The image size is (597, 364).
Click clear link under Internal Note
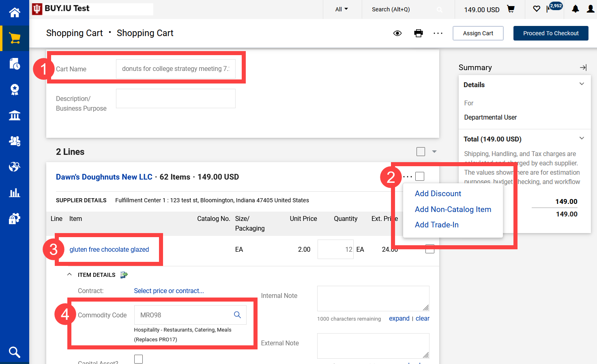(x=423, y=319)
